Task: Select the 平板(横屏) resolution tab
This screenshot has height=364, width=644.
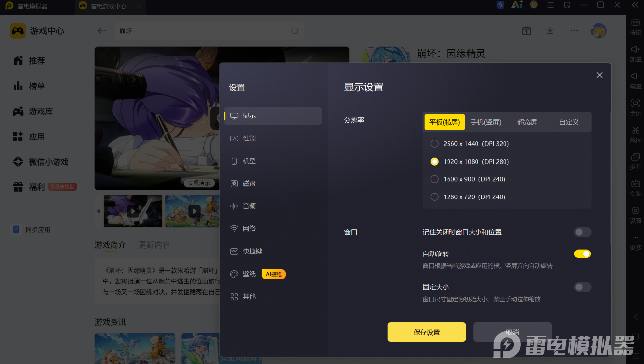Action: pyautogui.click(x=445, y=122)
